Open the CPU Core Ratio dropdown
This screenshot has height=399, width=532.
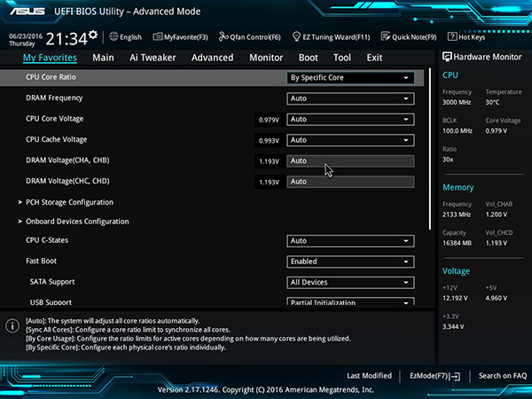[350, 78]
